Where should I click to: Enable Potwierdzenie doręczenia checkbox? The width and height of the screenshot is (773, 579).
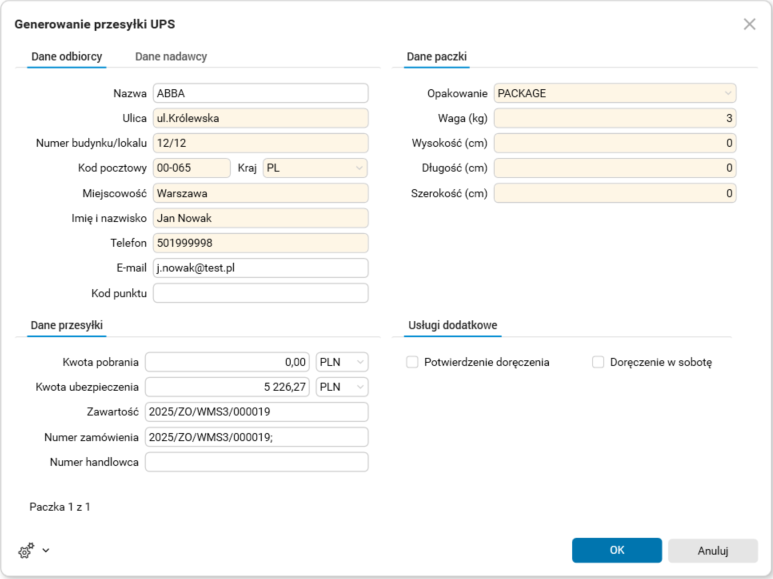(412, 362)
